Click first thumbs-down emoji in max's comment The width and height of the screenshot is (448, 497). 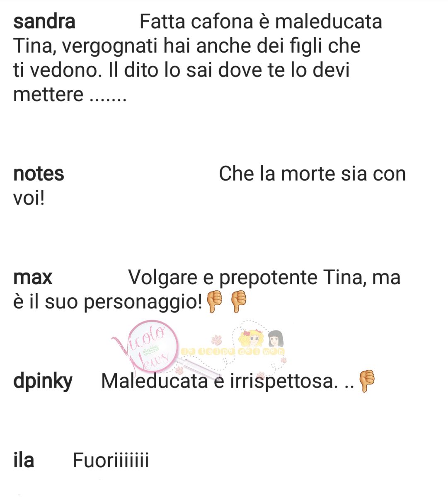[x=215, y=301]
